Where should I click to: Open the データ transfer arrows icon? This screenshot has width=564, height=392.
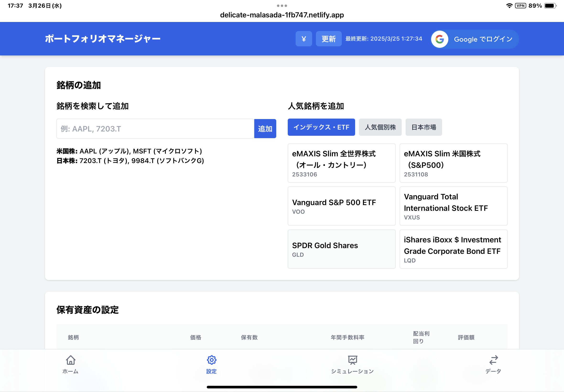(493, 360)
